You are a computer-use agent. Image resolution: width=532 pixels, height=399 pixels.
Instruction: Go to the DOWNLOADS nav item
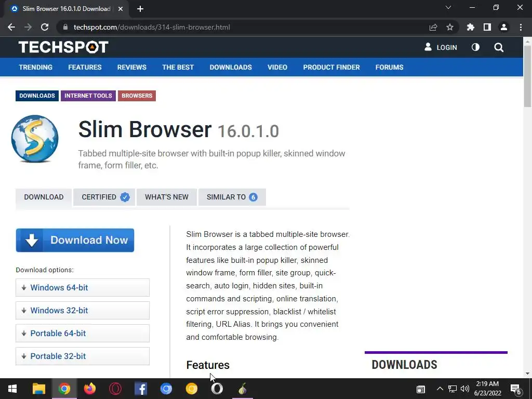click(231, 67)
